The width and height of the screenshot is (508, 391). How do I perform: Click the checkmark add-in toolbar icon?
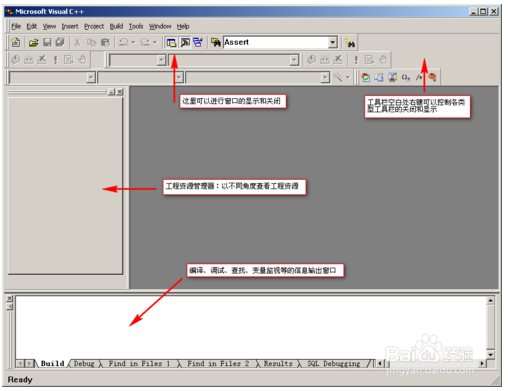(x=366, y=77)
